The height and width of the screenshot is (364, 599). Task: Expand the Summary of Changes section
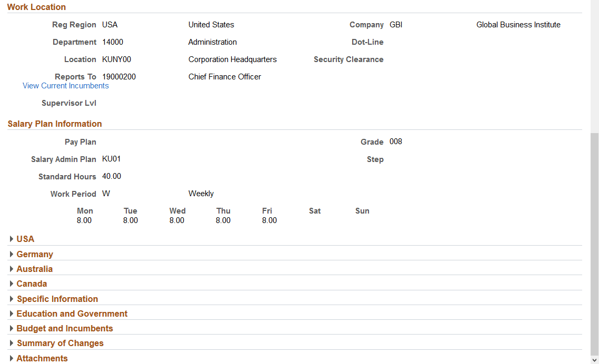(x=60, y=343)
